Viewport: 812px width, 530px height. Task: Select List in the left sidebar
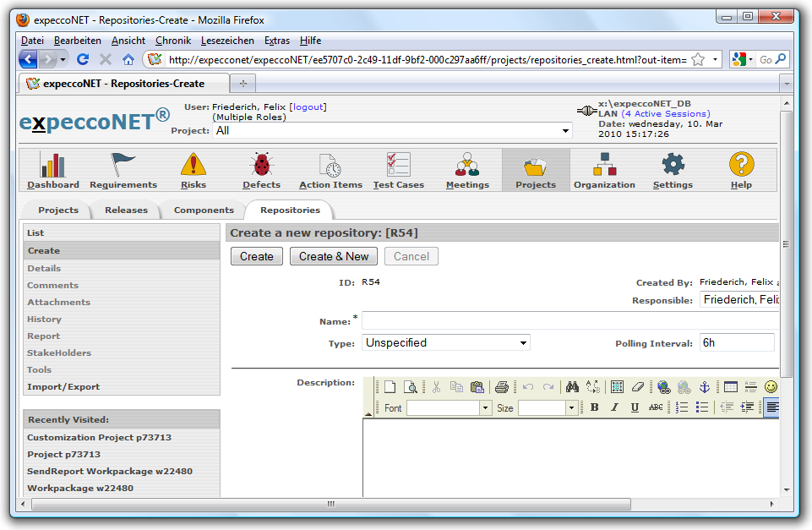(121, 232)
